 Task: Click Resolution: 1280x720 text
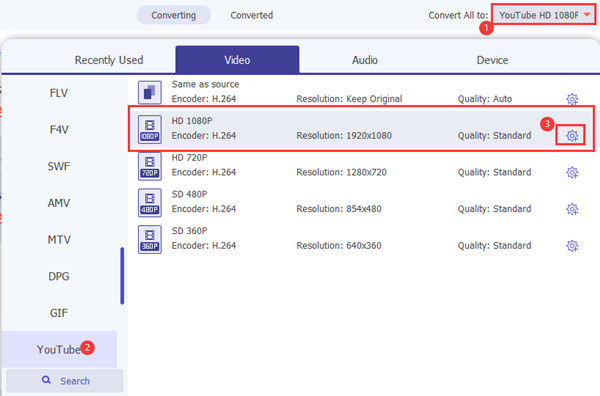(341, 173)
